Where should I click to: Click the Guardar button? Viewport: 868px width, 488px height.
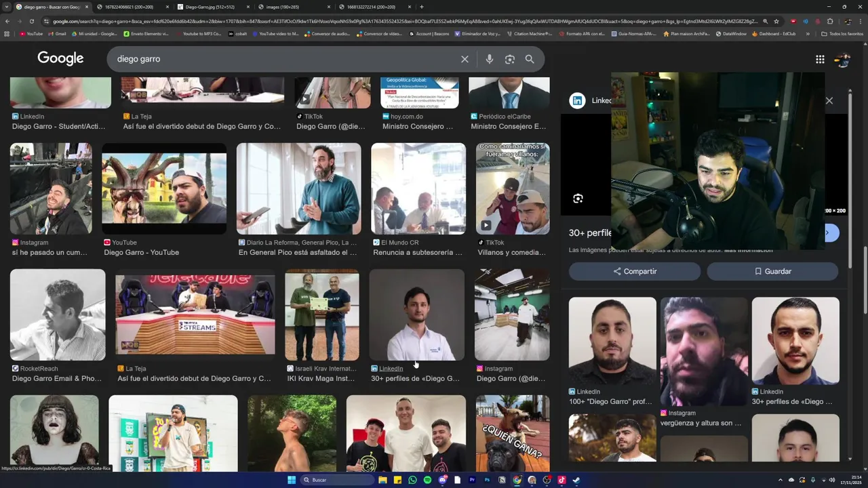(x=772, y=271)
